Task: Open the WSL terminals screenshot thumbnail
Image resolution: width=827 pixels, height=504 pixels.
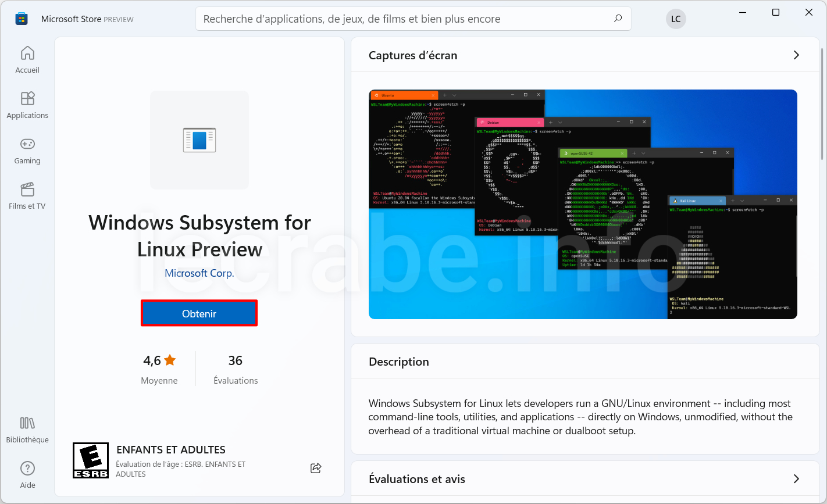Action: pyautogui.click(x=583, y=204)
